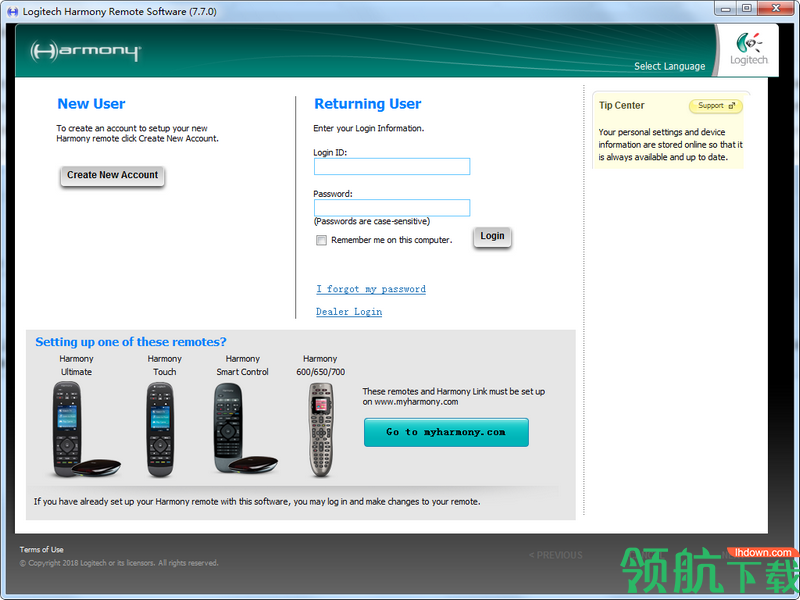The height and width of the screenshot is (600, 800).
Task: Click the Previous navigation button
Action: click(x=556, y=555)
